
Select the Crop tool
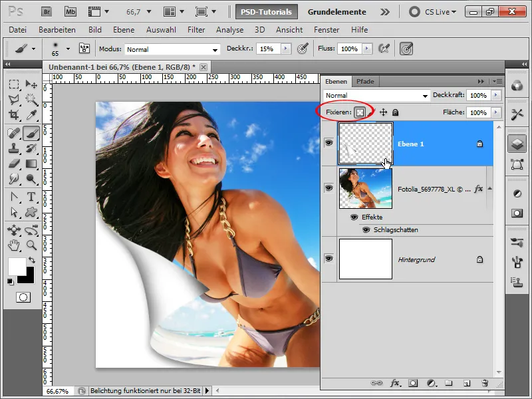coord(13,115)
